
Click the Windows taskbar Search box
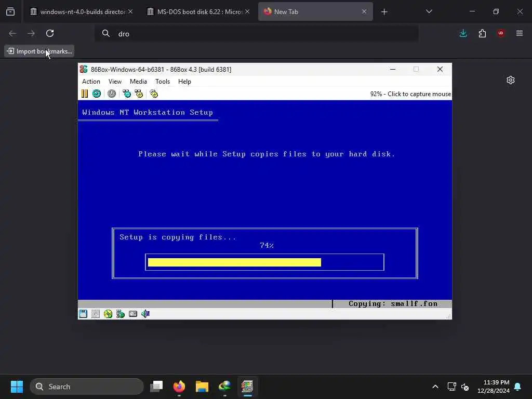pos(87,387)
